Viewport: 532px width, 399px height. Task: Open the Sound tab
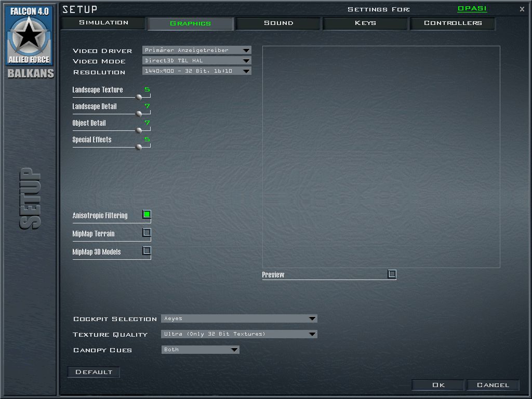coord(278,23)
